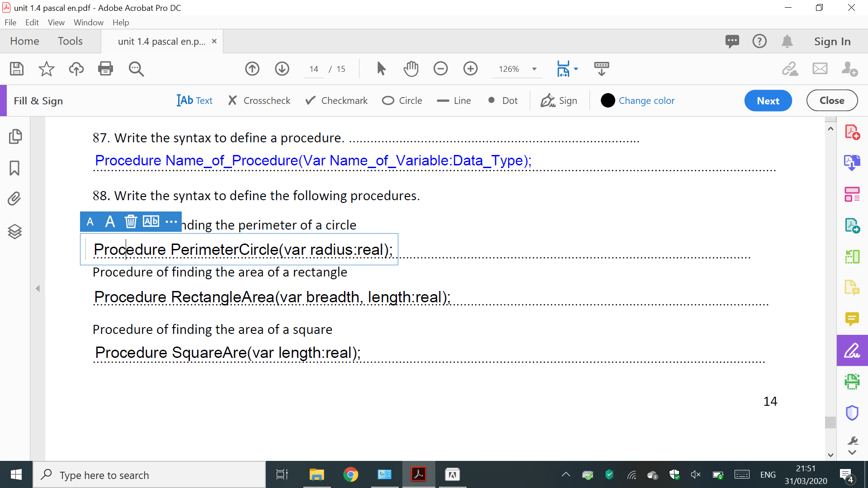
Task: Select the Hand pan tool
Action: click(410, 69)
